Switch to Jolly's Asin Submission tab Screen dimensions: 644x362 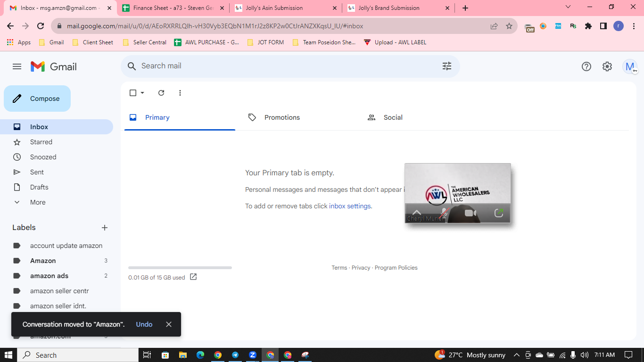286,8
